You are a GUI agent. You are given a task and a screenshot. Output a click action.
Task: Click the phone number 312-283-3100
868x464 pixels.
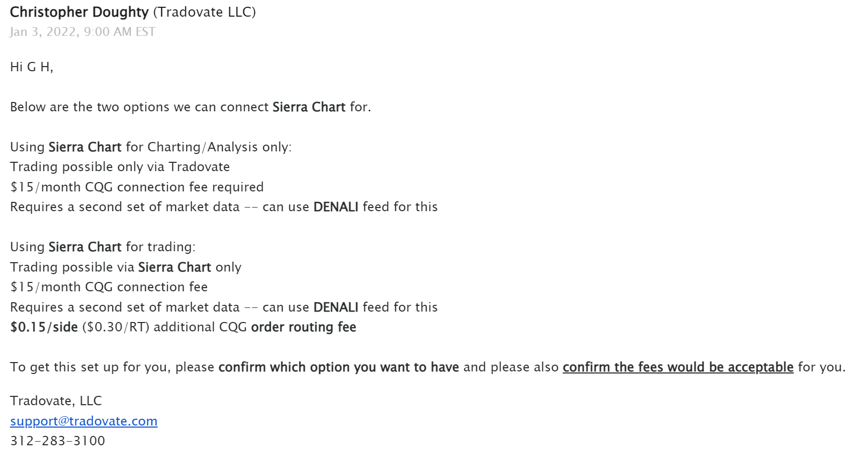[58, 441]
